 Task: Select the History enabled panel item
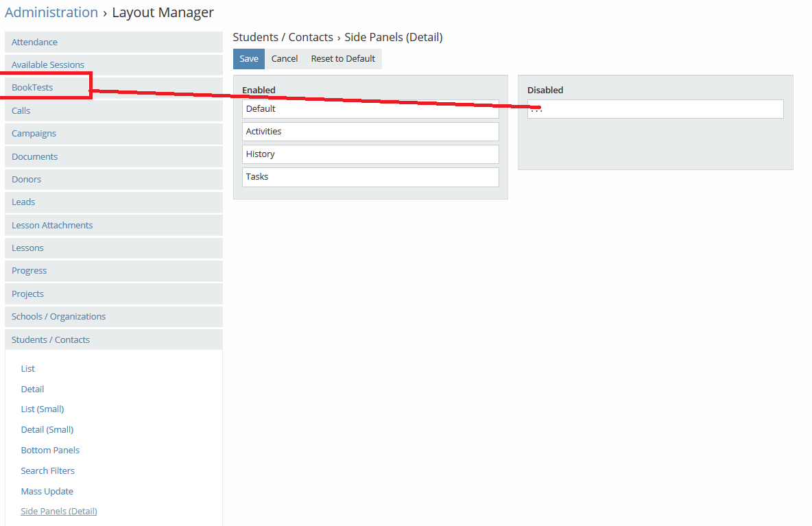coord(370,154)
